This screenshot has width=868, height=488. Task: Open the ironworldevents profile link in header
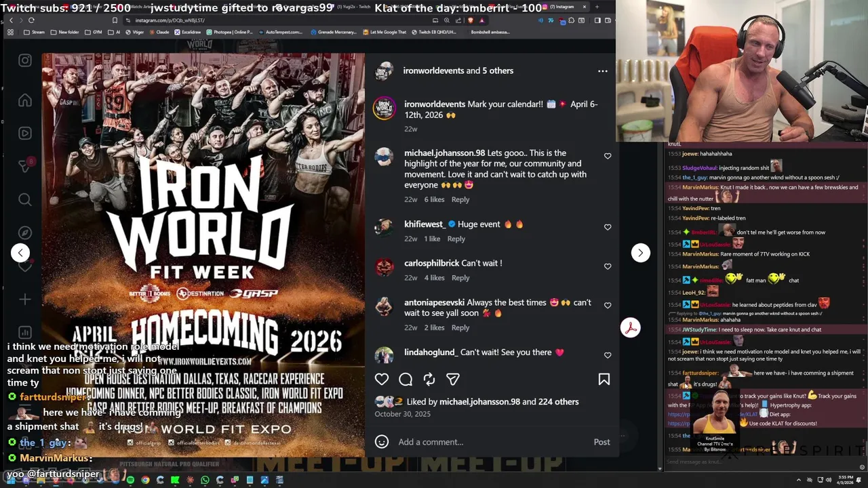[x=433, y=70]
